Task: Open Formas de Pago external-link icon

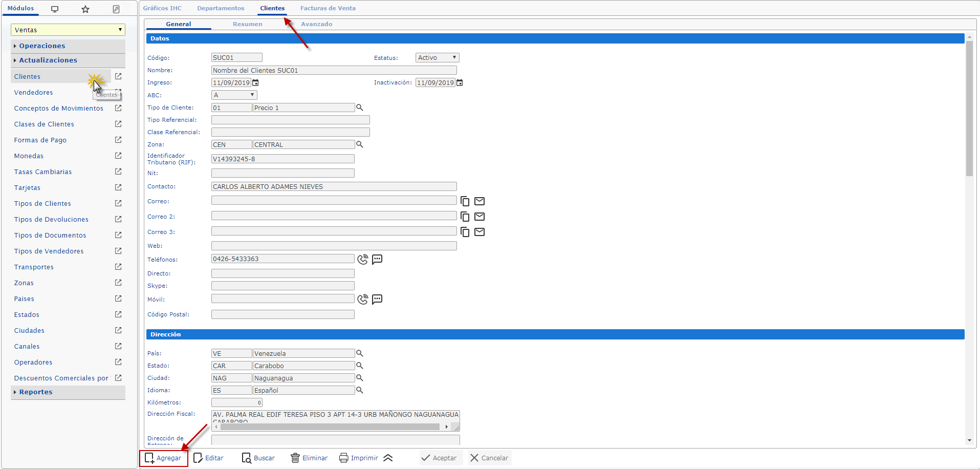Action: (x=118, y=140)
